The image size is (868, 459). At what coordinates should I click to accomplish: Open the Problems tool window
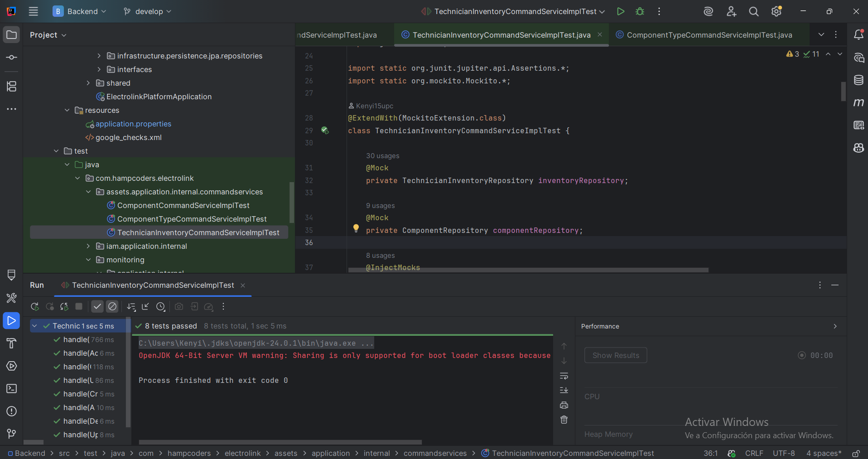[x=12, y=411]
